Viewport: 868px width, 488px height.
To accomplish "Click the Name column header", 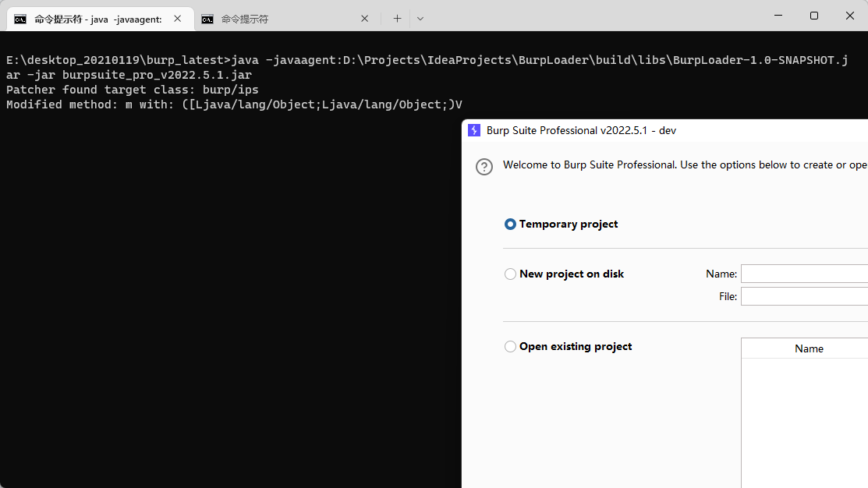I will pyautogui.click(x=809, y=348).
